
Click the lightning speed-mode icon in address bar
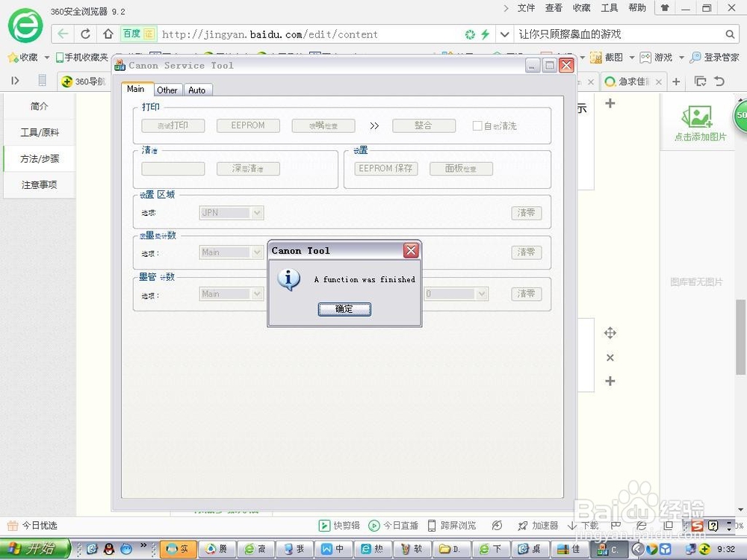(x=485, y=34)
